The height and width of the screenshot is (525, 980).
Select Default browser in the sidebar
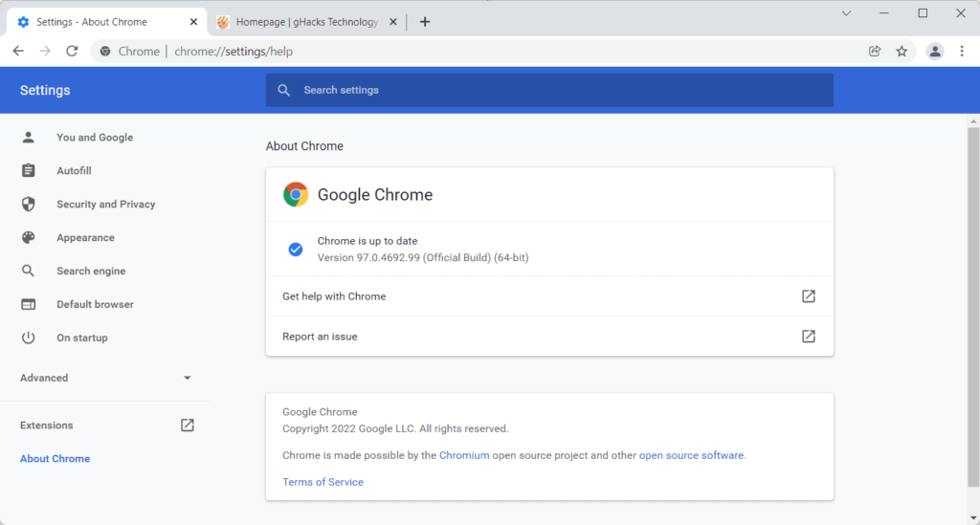[95, 304]
